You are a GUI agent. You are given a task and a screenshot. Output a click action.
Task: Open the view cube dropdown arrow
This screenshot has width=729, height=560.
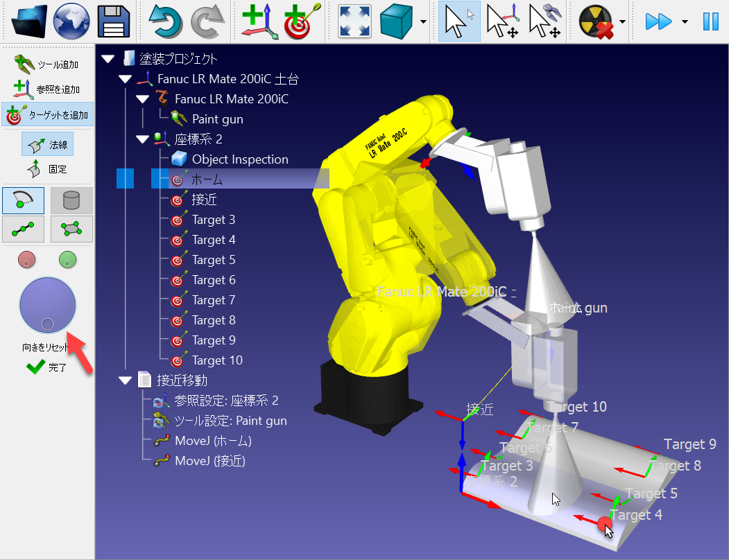(x=423, y=21)
